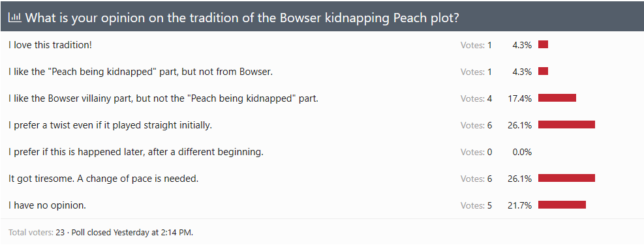Screen dimensions: 644x249
Task: Click the 17.4% result bar
Action: pos(557,98)
